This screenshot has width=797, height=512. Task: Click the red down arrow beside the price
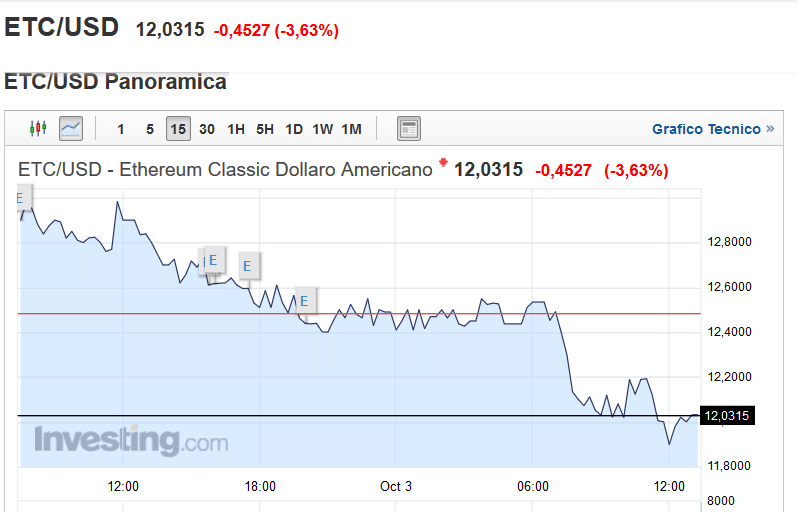[443, 163]
